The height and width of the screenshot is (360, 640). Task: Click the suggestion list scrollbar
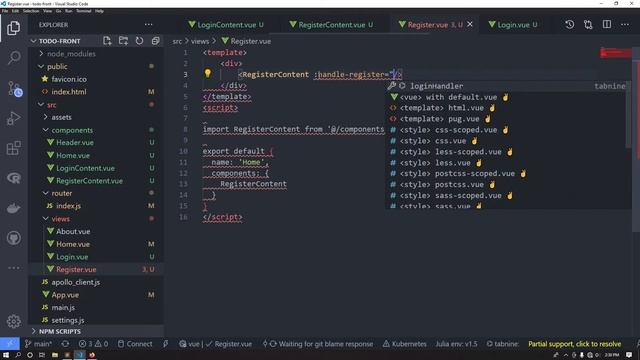[x=629, y=115]
